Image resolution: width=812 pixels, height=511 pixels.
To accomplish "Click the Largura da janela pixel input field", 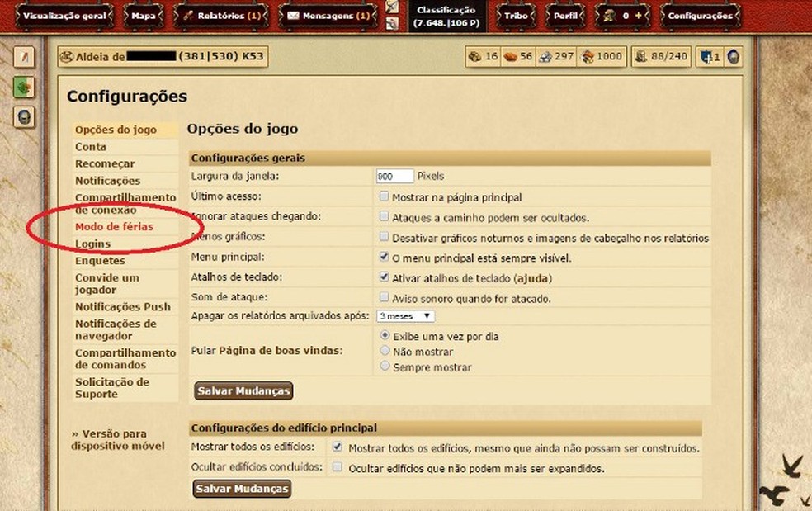I will click(x=394, y=176).
